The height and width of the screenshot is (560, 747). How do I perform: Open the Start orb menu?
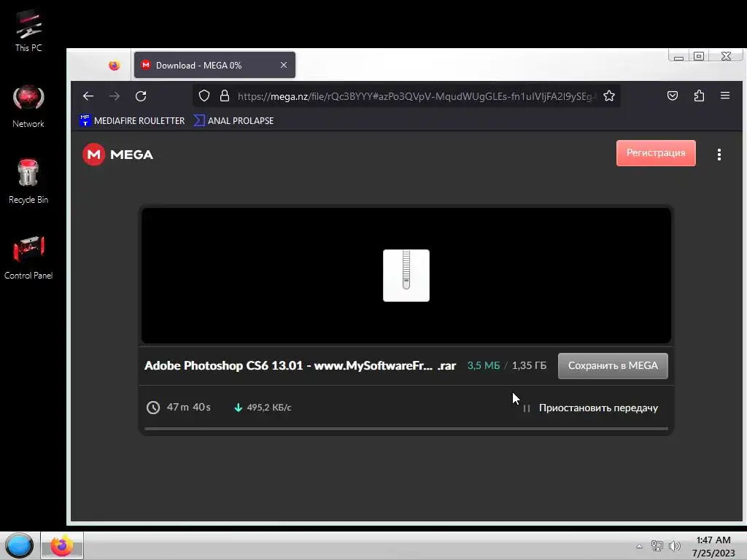tap(19, 545)
